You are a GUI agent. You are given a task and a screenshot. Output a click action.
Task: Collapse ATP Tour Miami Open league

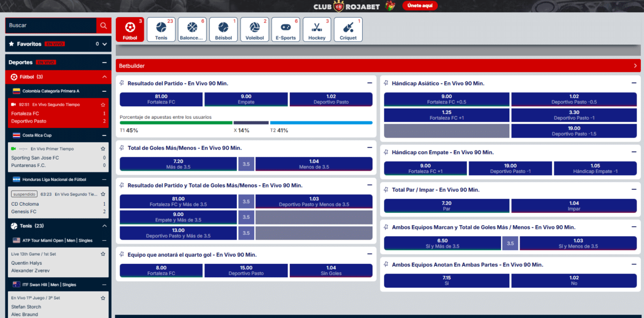click(x=104, y=240)
